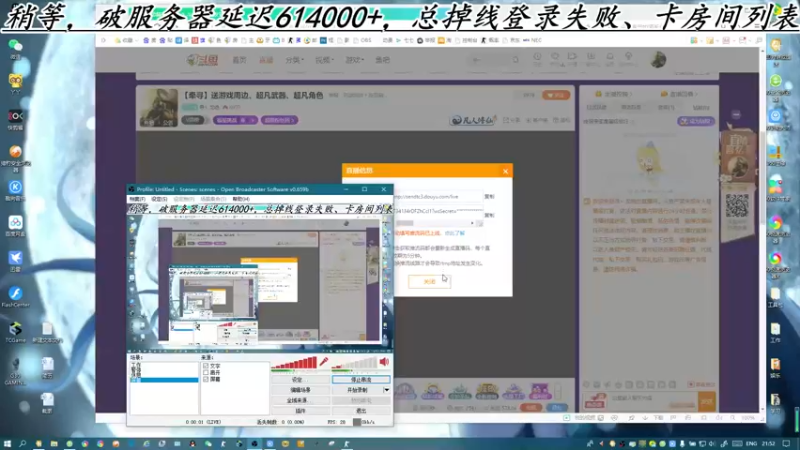Select the highlighted scene in OBS scenes list
The height and width of the screenshot is (450, 800).
164,380
